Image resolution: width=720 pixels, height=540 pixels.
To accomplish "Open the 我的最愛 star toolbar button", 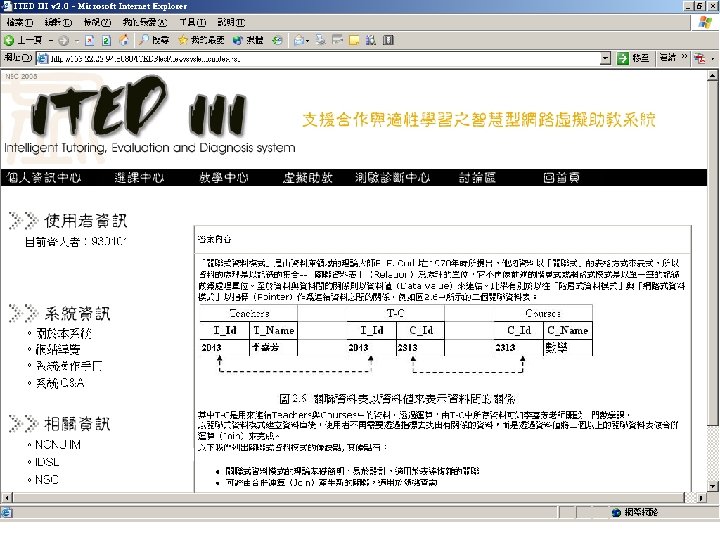I will point(201,40).
